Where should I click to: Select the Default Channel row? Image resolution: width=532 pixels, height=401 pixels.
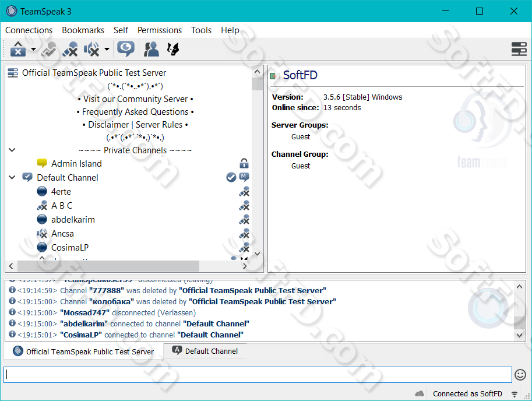[68, 177]
